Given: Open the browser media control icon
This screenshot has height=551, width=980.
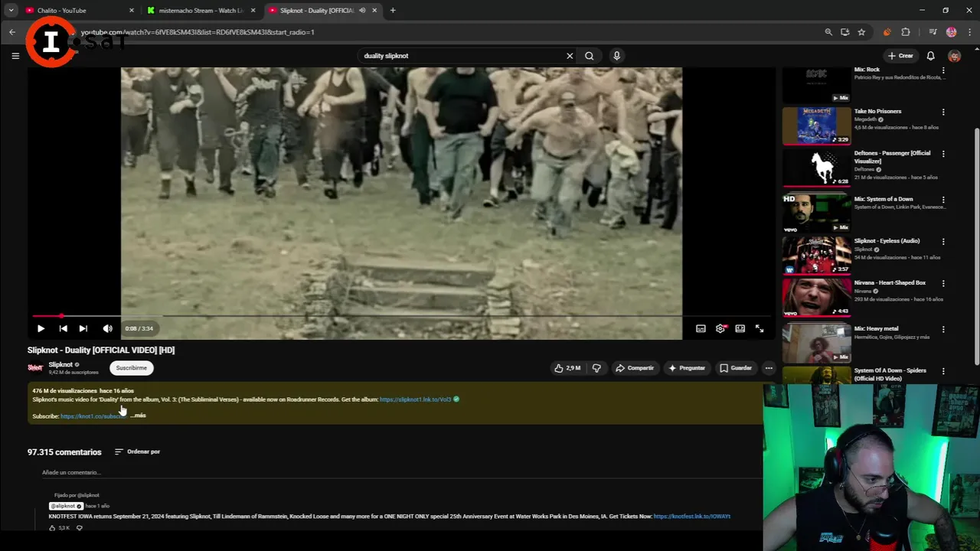Looking at the screenshot, I should tap(933, 32).
